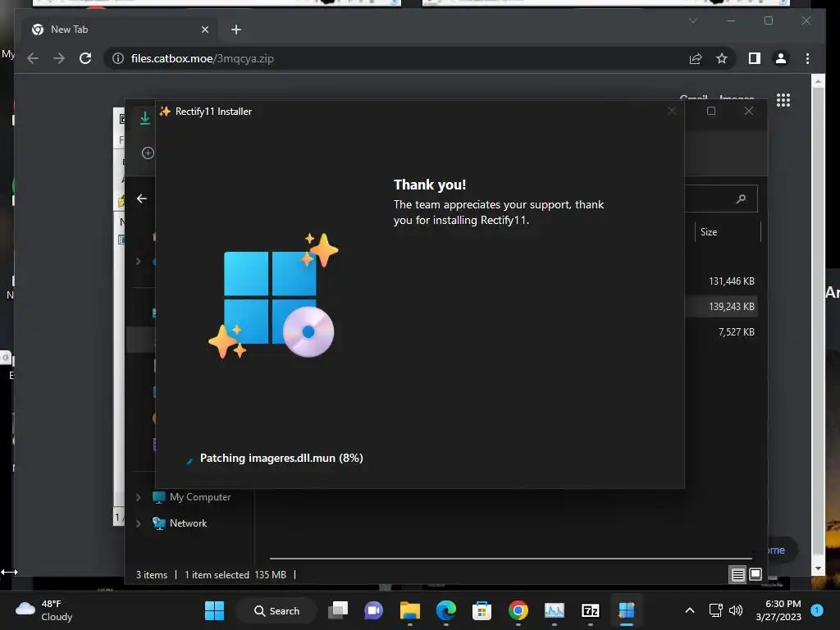This screenshot has width=840, height=630.
Task: Click the Thank you! heading
Action: [x=430, y=185]
